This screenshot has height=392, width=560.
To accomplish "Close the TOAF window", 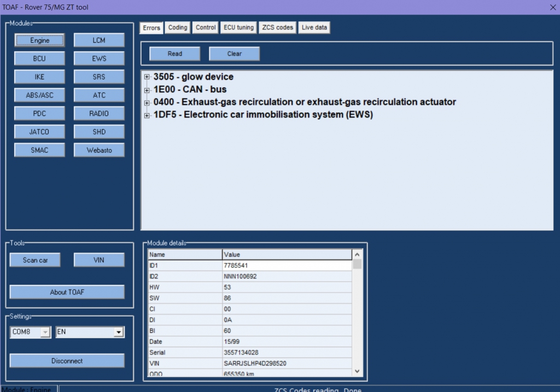I will pos(553,7).
